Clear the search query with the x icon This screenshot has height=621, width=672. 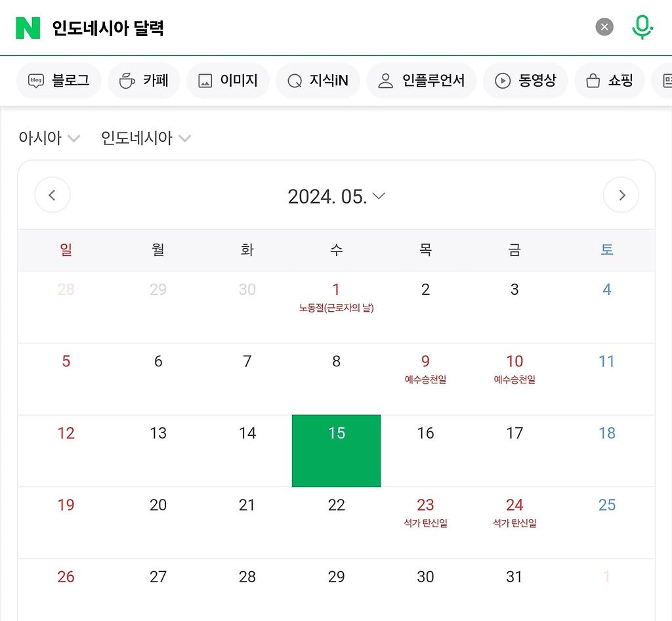(603, 26)
